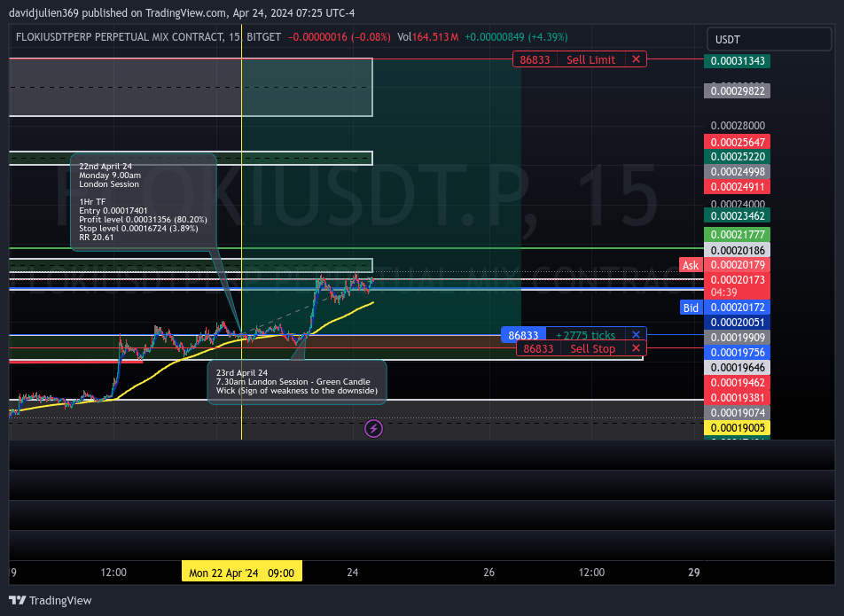Click the 0.00029822 price label
Viewport: 844px width, 616px height.
point(737,91)
